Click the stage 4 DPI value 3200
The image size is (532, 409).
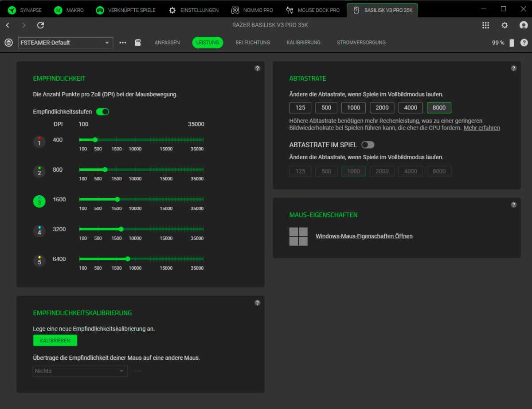pyautogui.click(x=59, y=229)
